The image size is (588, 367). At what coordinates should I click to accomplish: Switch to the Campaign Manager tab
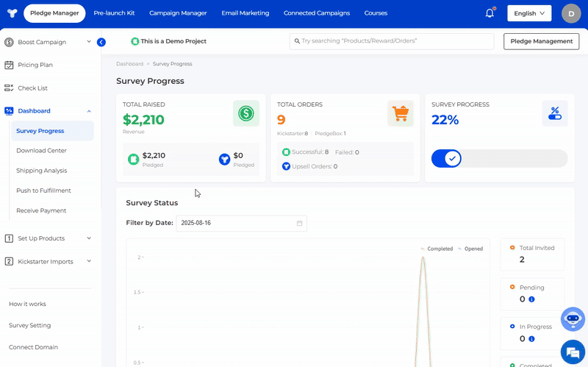coord(178,13)
